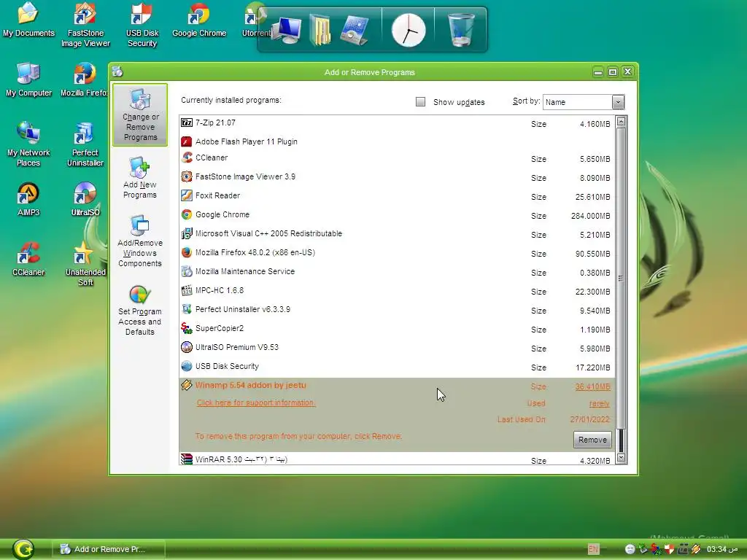Click the 7-Zip icon in list
The width and height of the screenshot is (747, 560).
[x=187, y=122]
